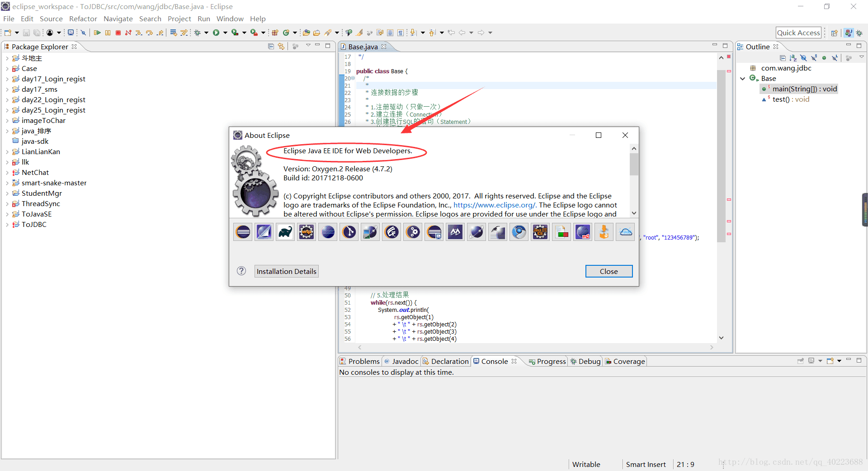Toggle Link with Editor in Package Explorer
The image size is (868, 471).
click(281, 46)
